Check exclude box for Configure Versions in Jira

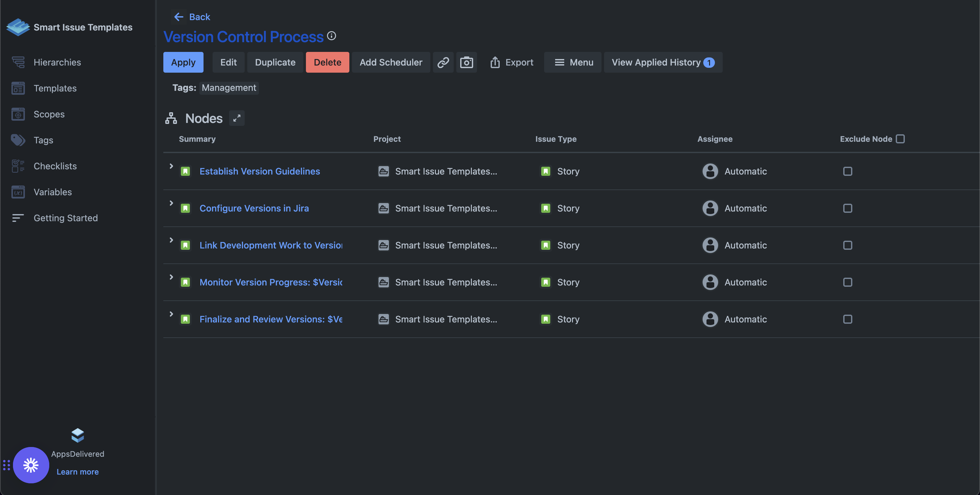coord(847,208)
